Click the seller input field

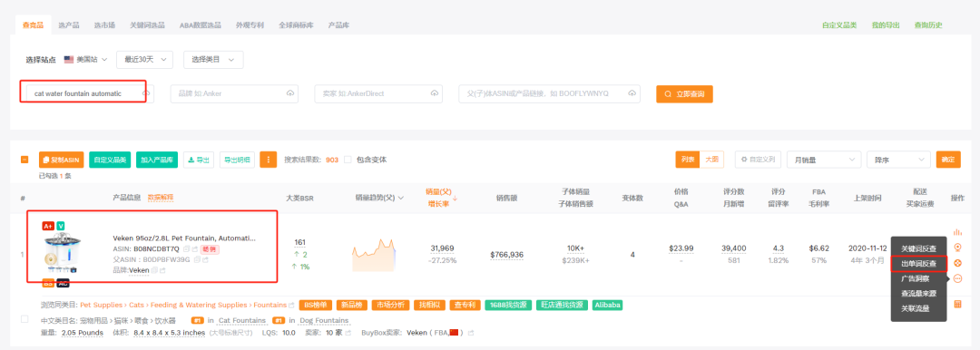point(378,93)
